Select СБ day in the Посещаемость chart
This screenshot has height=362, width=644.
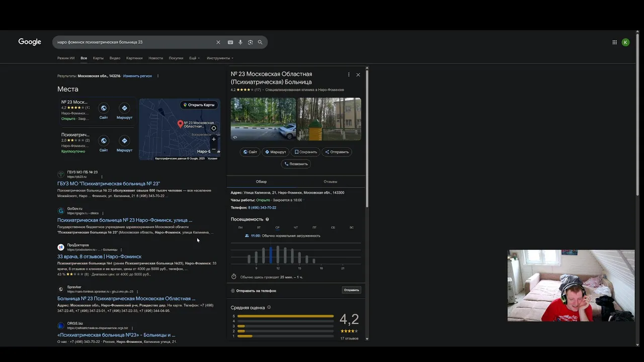[x=333, y=228]
